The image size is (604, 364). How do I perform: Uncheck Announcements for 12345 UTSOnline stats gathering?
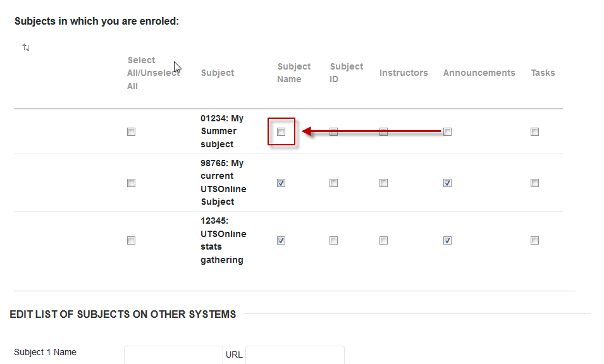[x=447, y=241]
